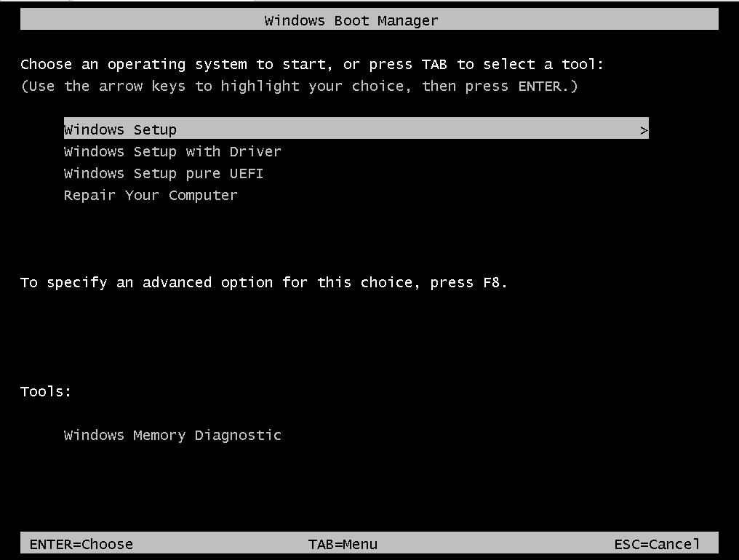Select Windows Setup pure UEFI option
Viewport: 739px width, 560px height.
coord(164,174)
